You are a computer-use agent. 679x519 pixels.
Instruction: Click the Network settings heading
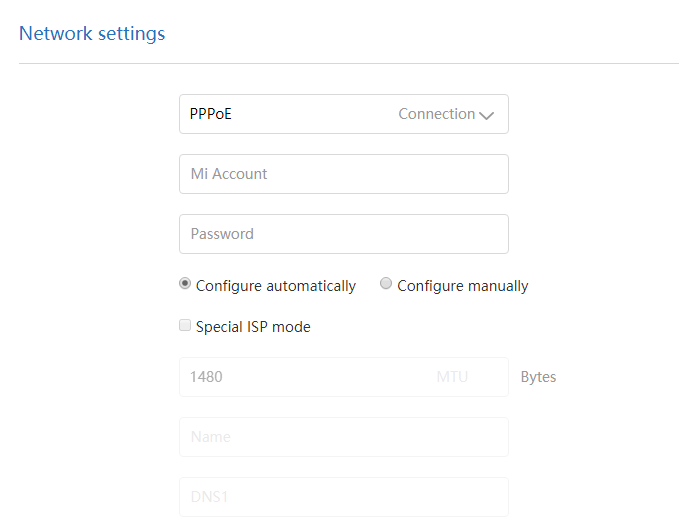click(92, 34)
